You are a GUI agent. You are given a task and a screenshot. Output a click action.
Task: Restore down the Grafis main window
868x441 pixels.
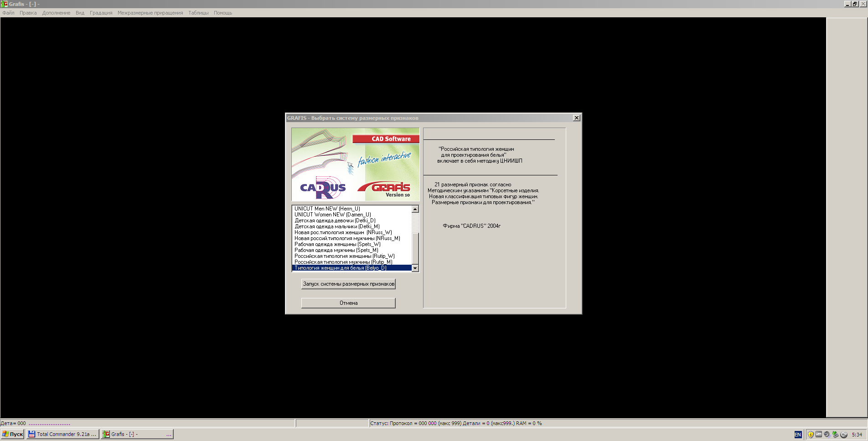[855, 4]
